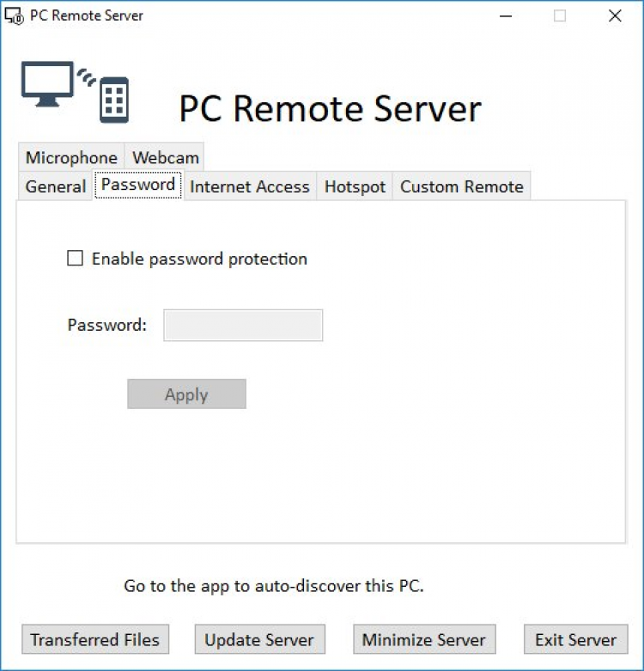Click the PC Remote Server title bar icon

click(x=14, y=15)
